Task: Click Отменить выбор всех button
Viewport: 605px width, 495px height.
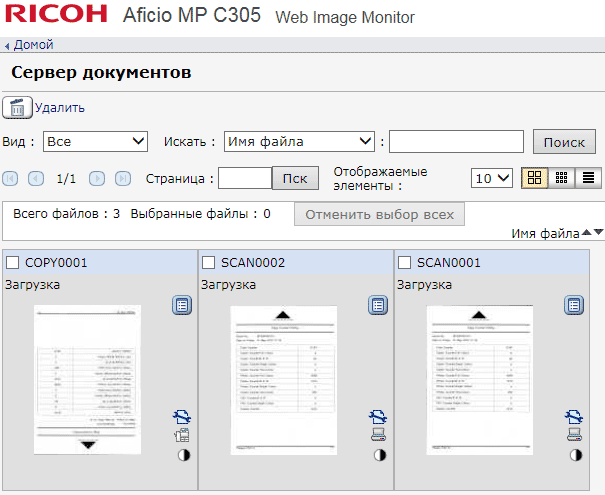Action: tap(379, 214)
